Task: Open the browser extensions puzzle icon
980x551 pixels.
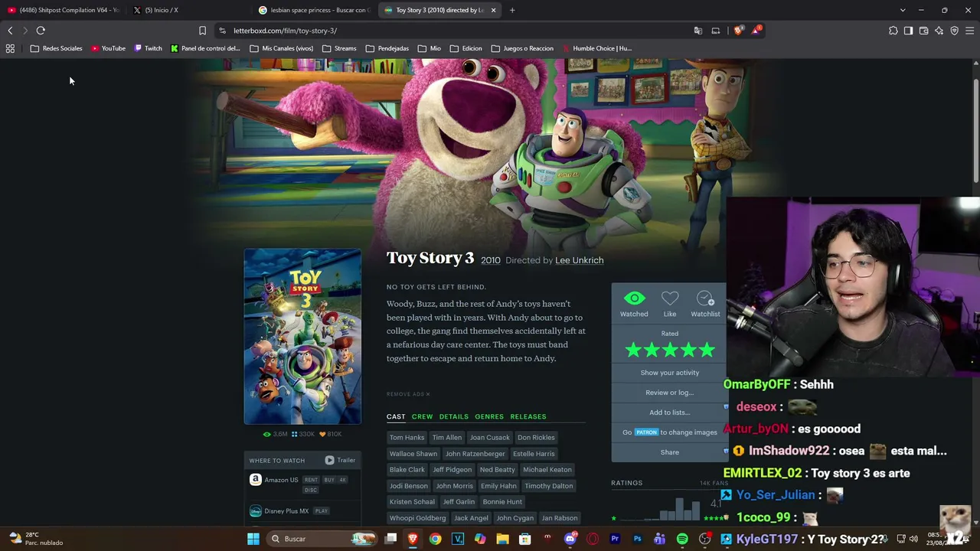Action: [893, 31]
